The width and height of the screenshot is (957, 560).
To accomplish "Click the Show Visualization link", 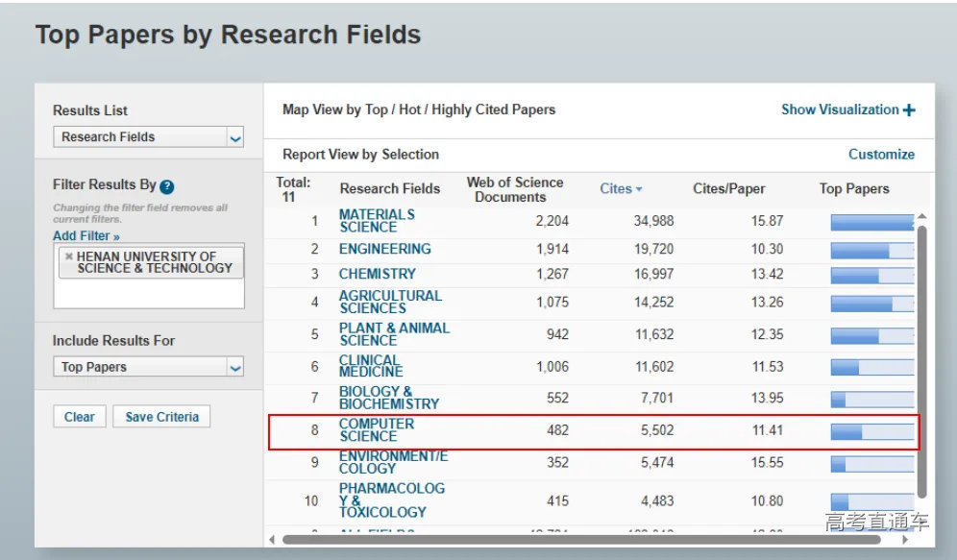I will click(840, 110).
